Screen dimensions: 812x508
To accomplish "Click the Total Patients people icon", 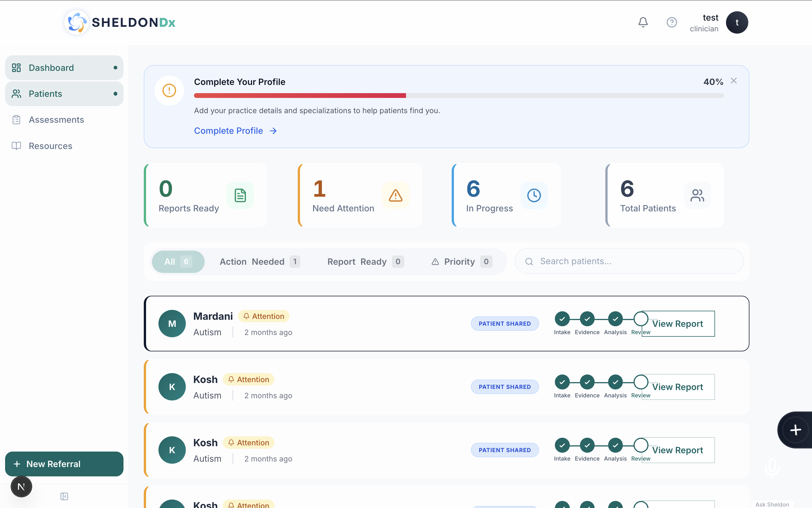I will click(697, 195).
